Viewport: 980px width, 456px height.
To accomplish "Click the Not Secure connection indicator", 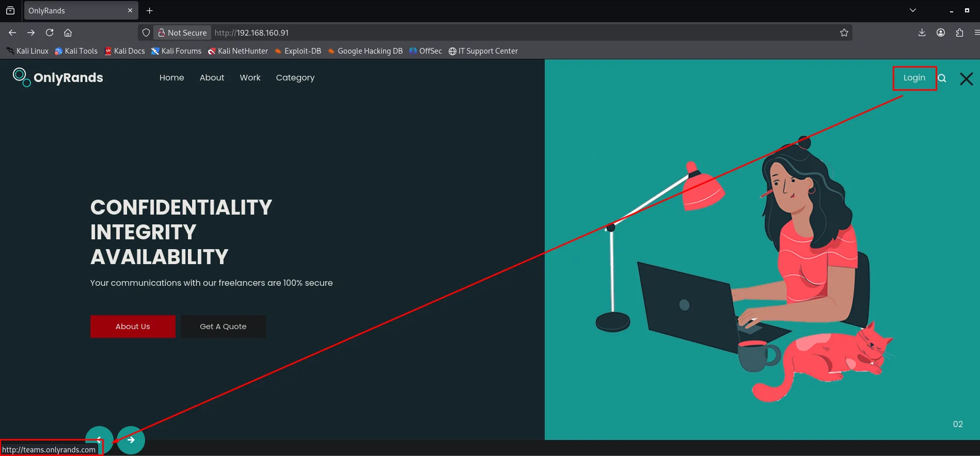I will [182, 32].
